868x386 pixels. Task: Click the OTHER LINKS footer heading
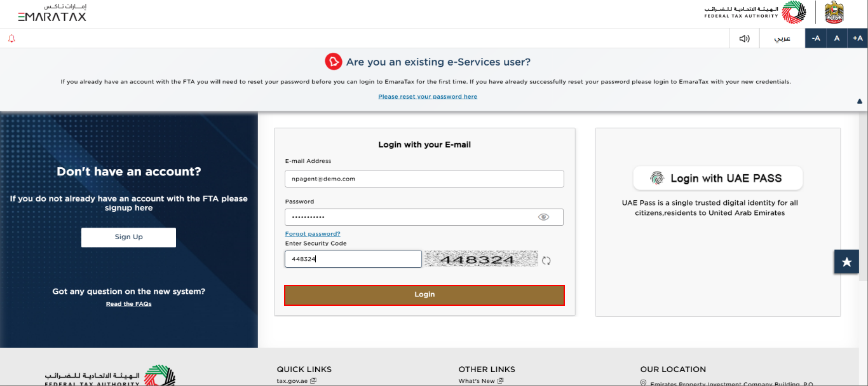(487, 369)
